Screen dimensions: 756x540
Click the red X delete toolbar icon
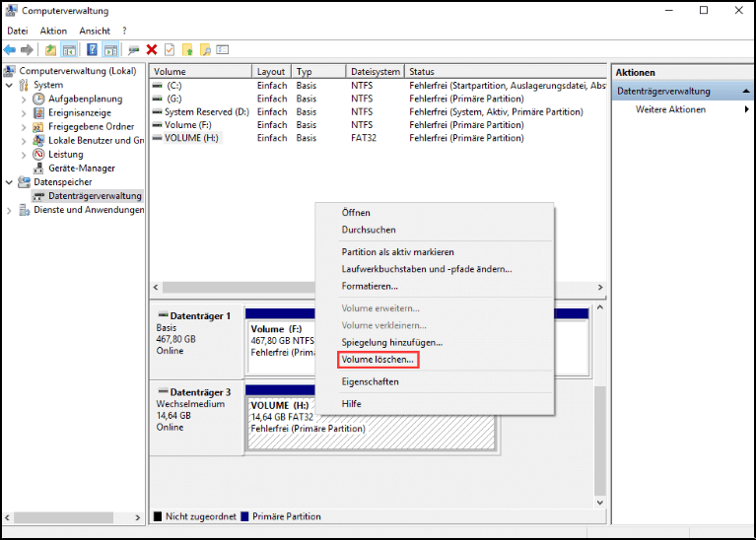point(152,49)
